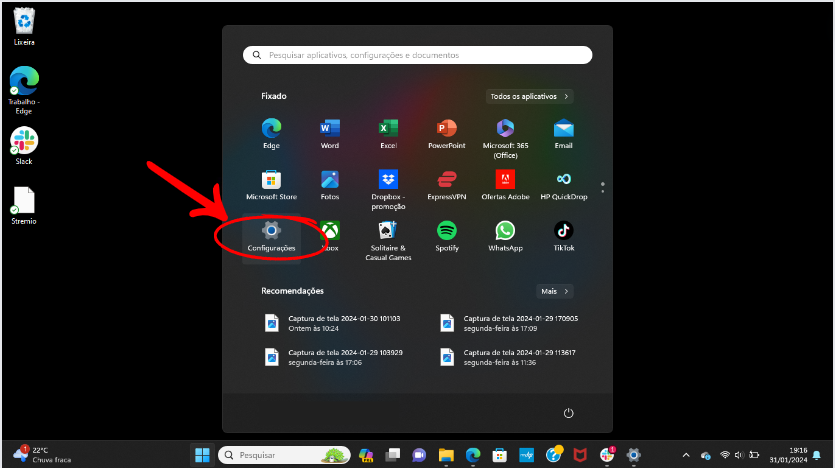Click the Windows Start button in taskbar
Image resolution: width=835 pixels, height=468 pixels.
202,455
